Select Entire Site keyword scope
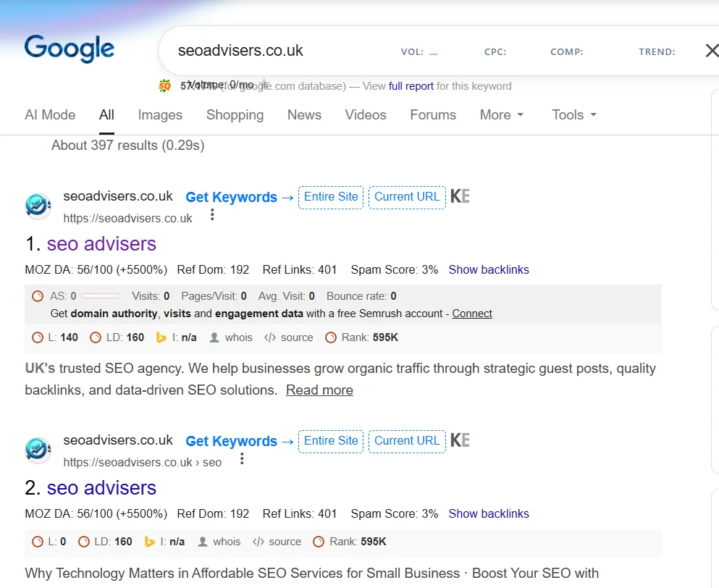Image resolution: width=719 pixels, height=588 pixels. coord(330,197)
